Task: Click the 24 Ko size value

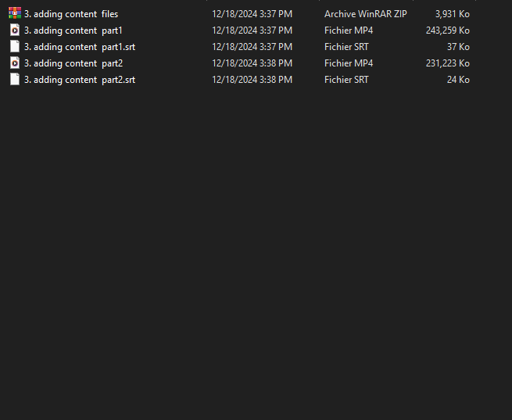Action: coord(458,80)
